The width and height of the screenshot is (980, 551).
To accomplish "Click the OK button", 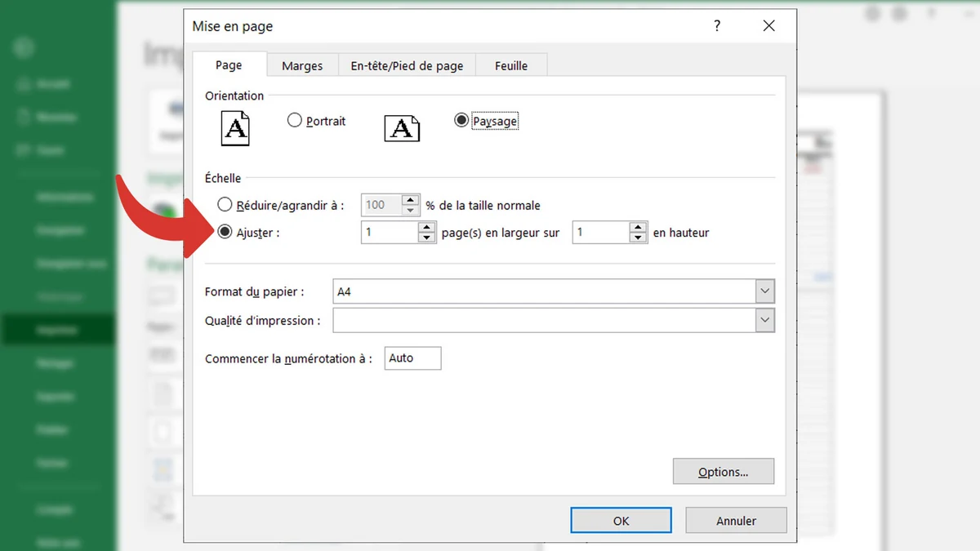I will [621, 520].
